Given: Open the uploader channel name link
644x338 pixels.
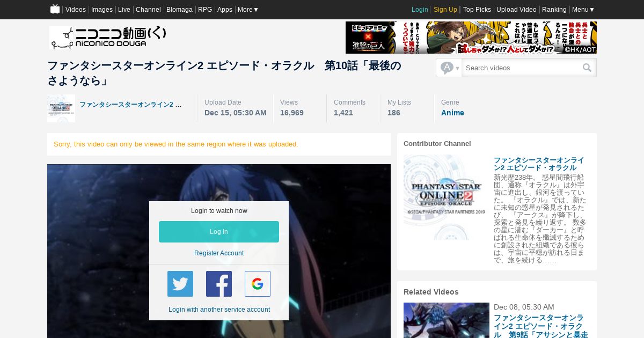Looking at the screenshot, I should 130,105.
